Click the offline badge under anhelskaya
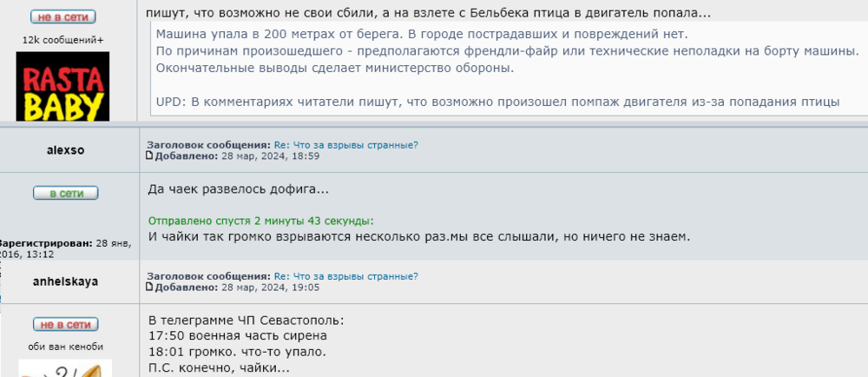 63,325
